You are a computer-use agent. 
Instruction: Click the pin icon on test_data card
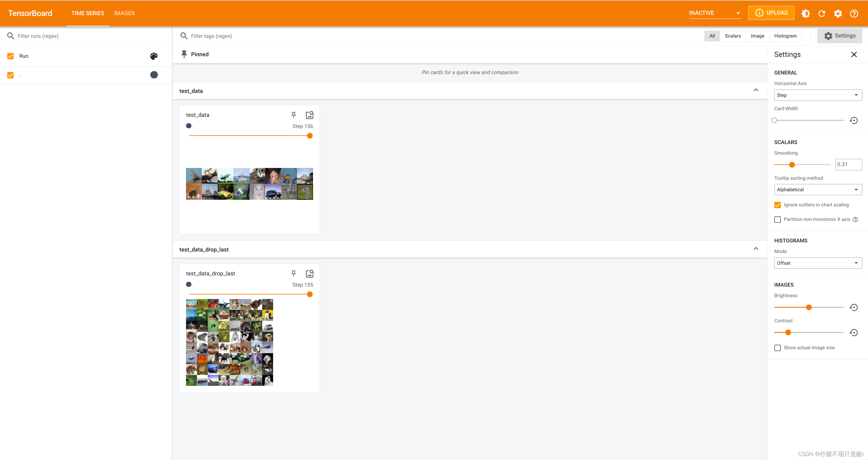coord(293,115)
